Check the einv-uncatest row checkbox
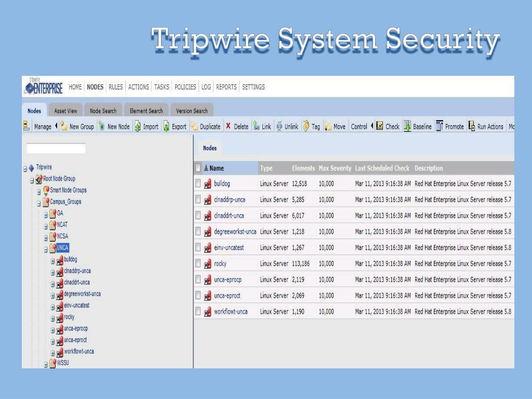 (198, 247)
